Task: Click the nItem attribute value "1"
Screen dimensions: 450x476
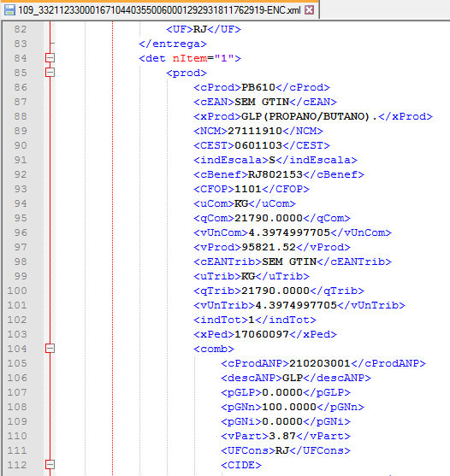Action: point(224,58)
